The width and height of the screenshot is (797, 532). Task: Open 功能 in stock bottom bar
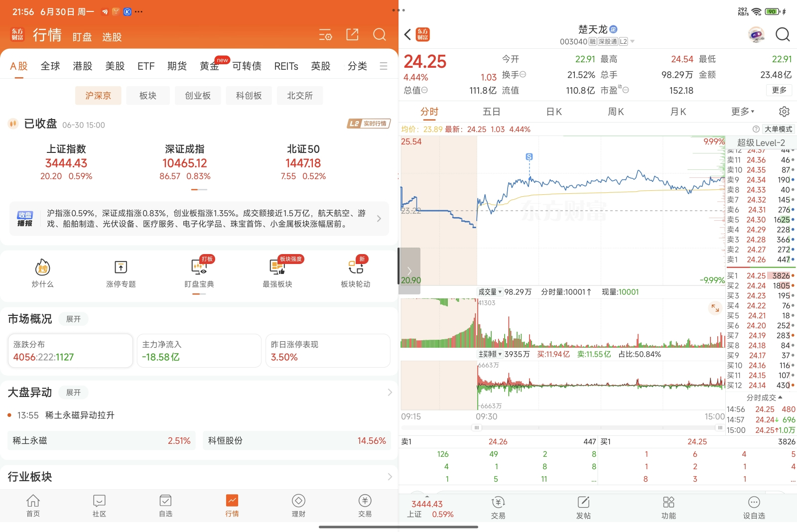point(668,508)
